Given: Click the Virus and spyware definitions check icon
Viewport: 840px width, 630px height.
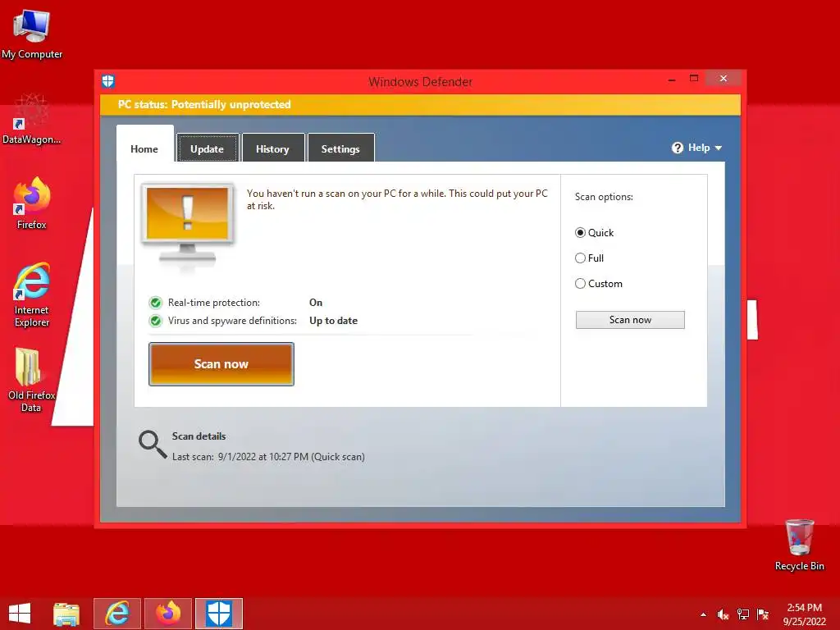Looking at the screenshot, I should pyautogui.click(x=155, y=321).
